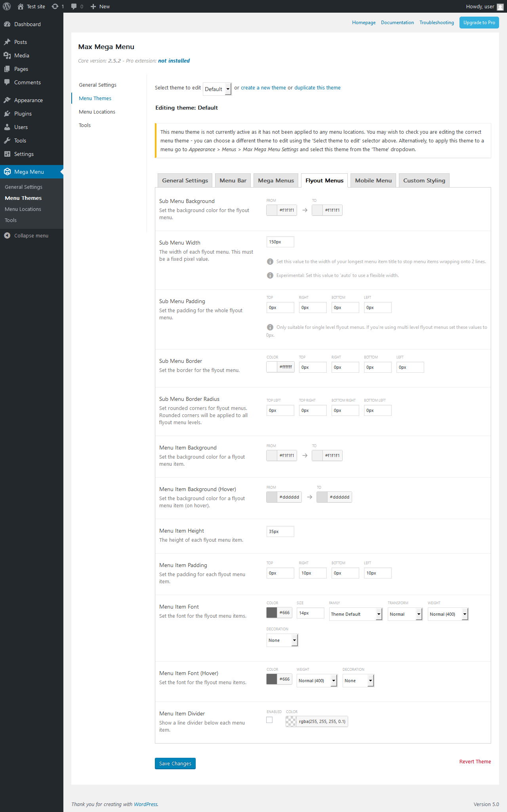The width and height of the screenshot is (507, 812).
Task: Expand the Menu Item Font family dropdown
Action: (x=356, y=614)
